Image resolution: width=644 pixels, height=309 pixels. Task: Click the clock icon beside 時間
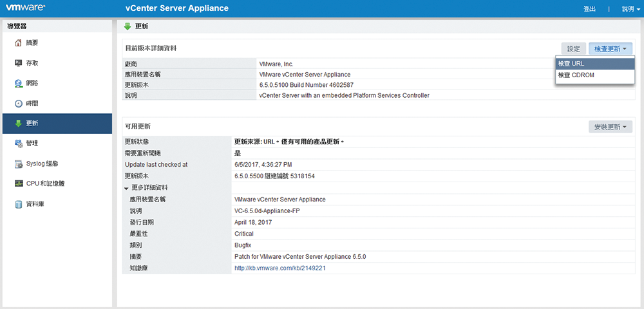tap(18, 104)
